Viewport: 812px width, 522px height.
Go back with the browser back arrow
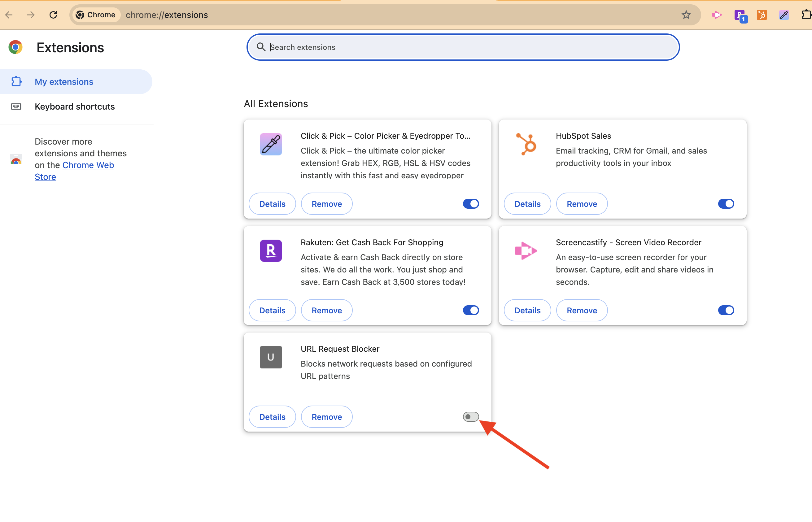9,15
